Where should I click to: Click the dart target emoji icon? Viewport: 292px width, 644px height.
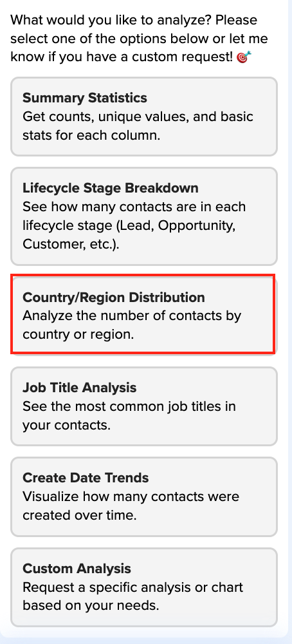click(244, 57)
